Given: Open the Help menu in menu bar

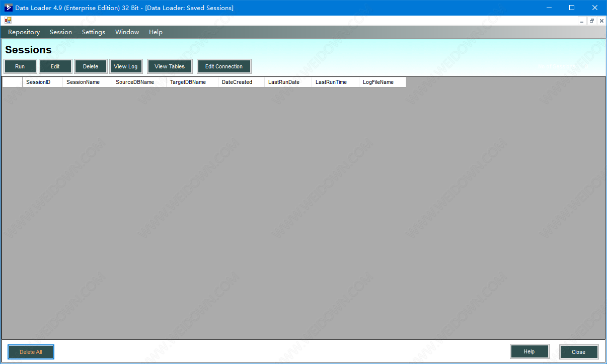Looking at the screenshot, I should coord(156,32).
